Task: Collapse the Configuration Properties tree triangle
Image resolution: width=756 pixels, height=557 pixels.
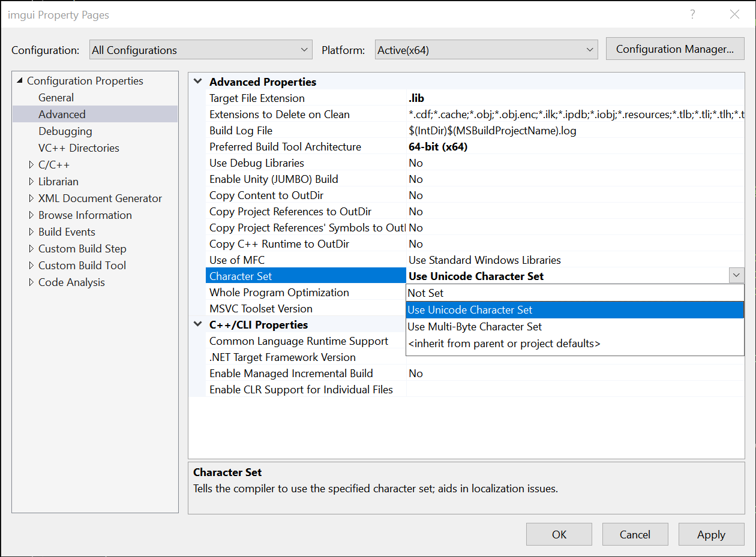Action: click(20, 80)
